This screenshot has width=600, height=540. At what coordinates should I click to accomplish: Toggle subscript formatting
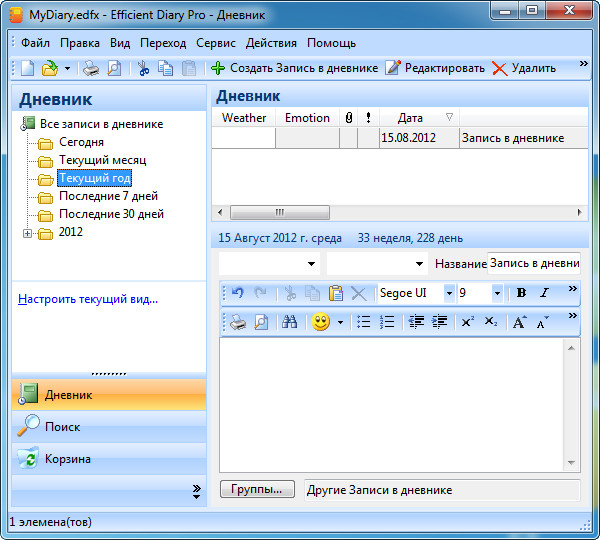click(x=490, y=322)
